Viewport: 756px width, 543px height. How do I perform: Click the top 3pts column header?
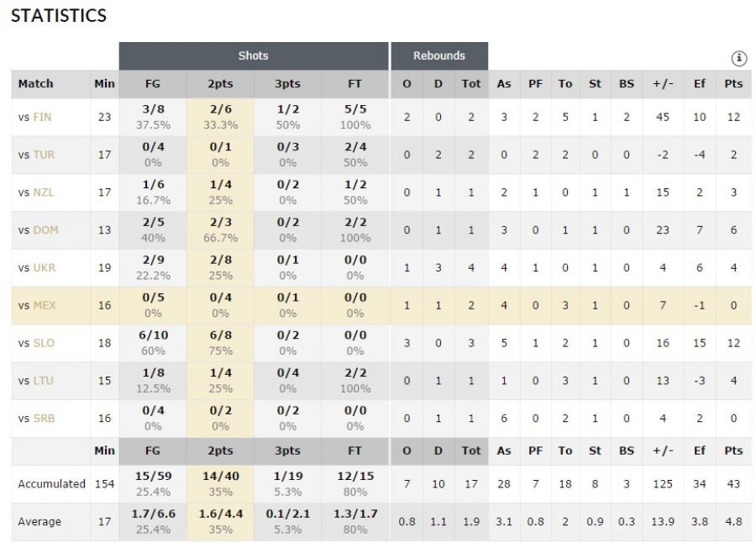(287, 84)
